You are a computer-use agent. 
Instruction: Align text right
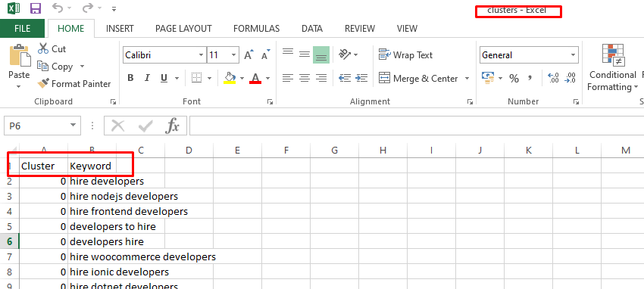click(321, 78)
